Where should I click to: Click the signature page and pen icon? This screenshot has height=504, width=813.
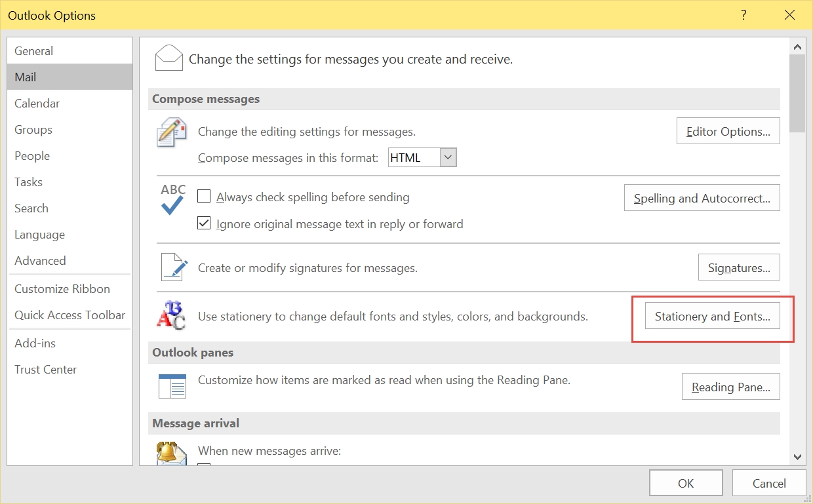tap(173, 267)
